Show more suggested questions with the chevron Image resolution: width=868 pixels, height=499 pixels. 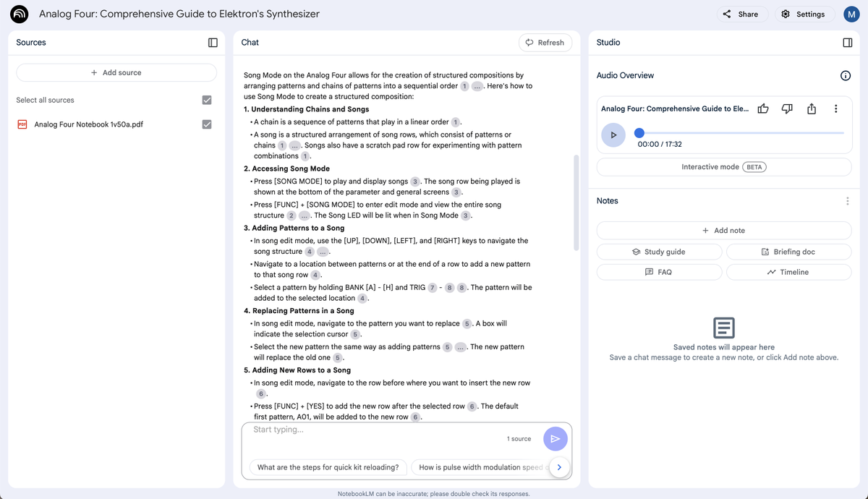point(559,468)
